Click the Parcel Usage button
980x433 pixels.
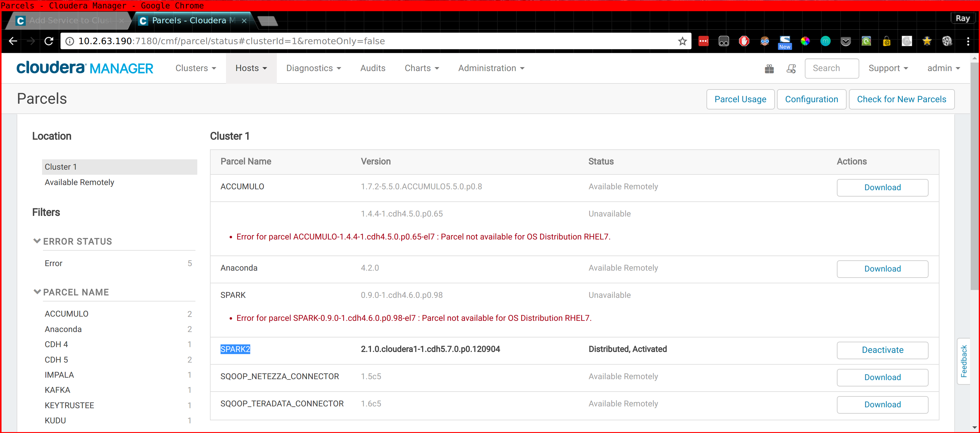[740, 99]
